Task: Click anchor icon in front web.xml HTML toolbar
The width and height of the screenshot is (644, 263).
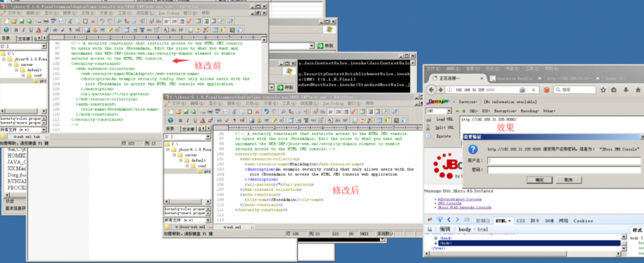Action: click(259, 120)
